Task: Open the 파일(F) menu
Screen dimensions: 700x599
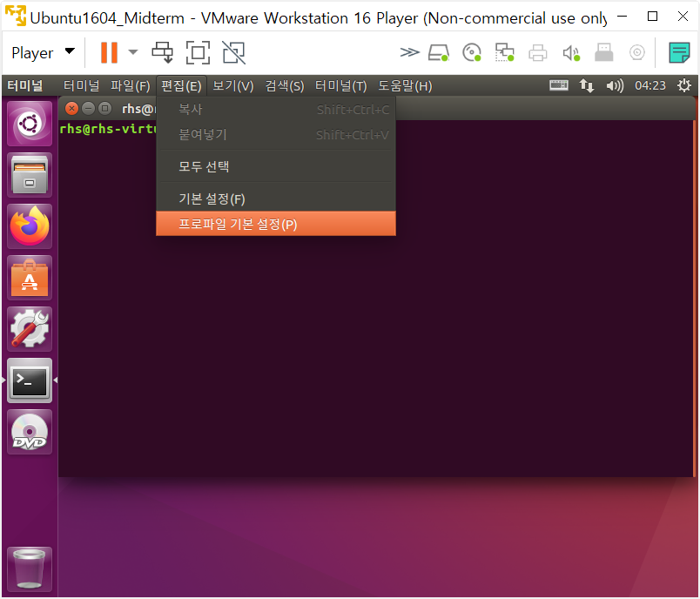Action: click(x=131, y=85)
